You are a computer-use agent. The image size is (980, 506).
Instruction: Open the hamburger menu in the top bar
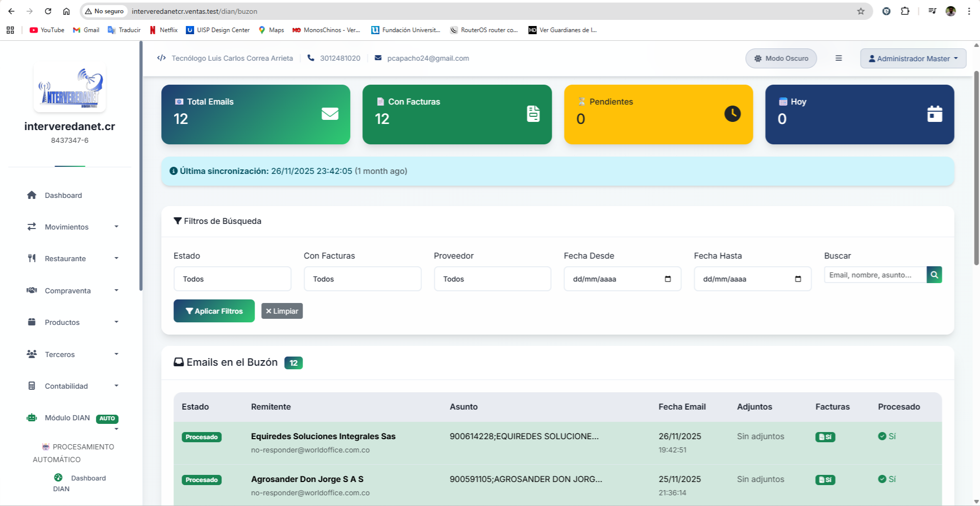pyautogui.click(x=839, y=58)
